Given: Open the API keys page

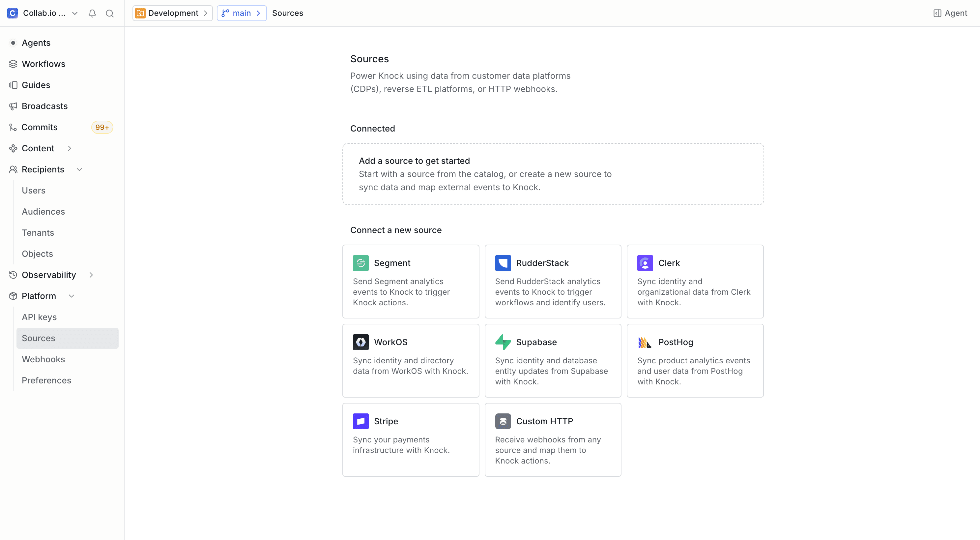Looking at the screenshot, I should click(39, 316).
